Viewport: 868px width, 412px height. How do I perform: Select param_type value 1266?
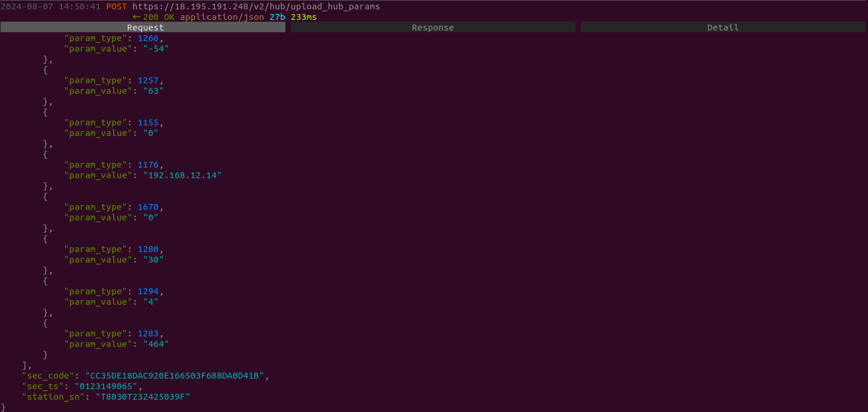click(x=148, y=38)
